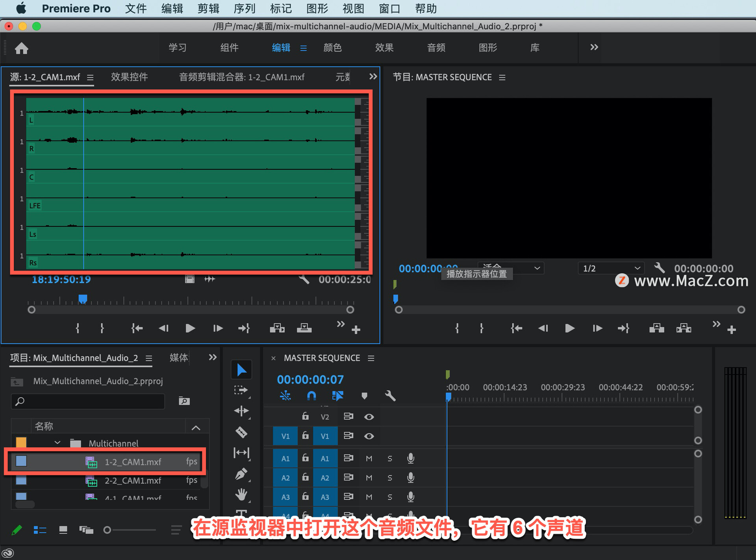
Task: Open project panel menu icon
Action: (x=149, y=358)
